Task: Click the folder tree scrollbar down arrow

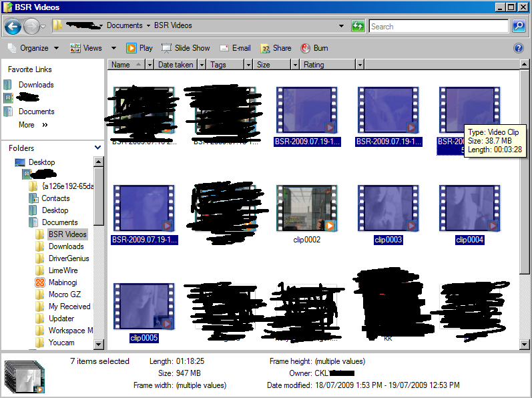Action: tap(98, 345)
